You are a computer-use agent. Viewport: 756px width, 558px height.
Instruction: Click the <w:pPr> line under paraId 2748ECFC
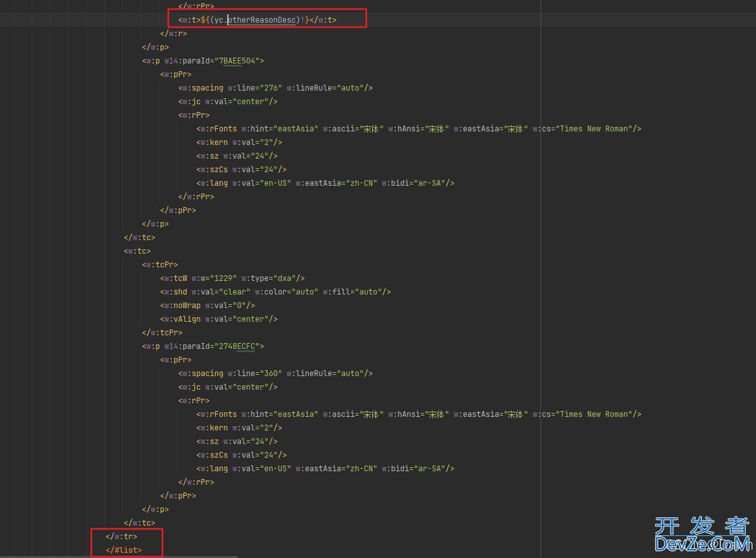[x=175, y=360]
